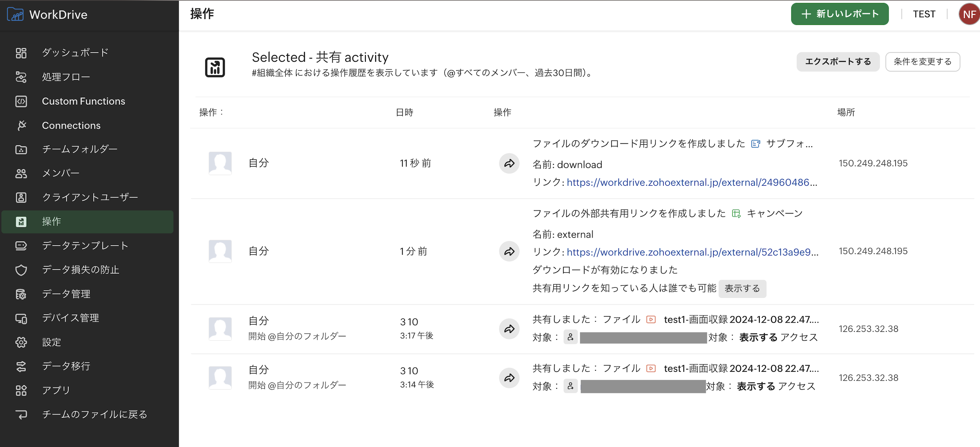
Task: Click the 条件を変更する button
Action: pyautogui.click(x=922, y=62)
